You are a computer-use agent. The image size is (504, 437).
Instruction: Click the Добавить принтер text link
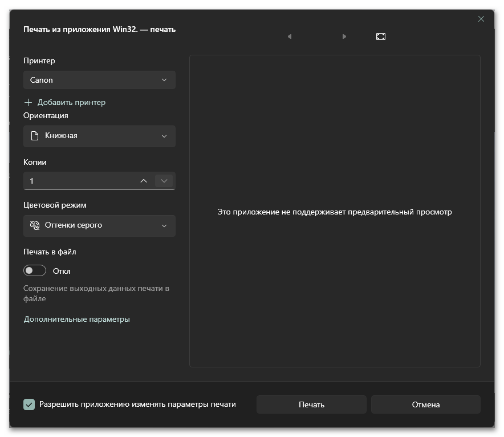tap(71, 103)
